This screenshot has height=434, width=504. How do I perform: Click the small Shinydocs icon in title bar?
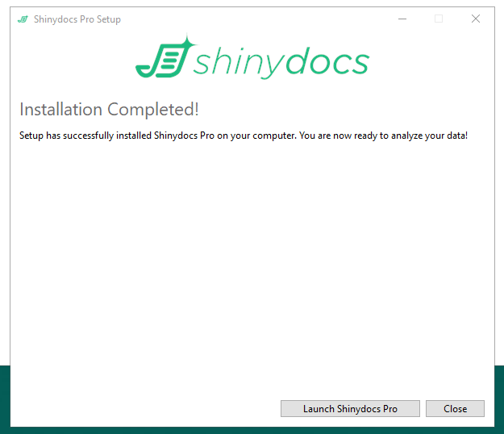point(22,19)
